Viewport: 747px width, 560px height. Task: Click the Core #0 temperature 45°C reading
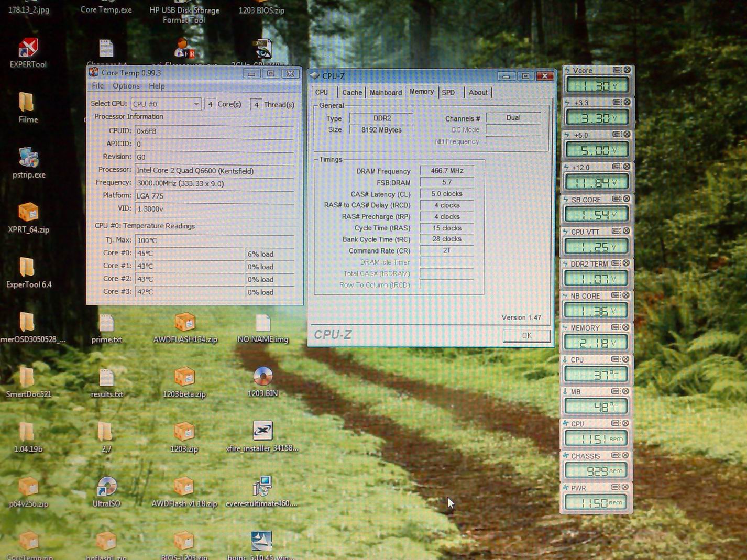pyautogui.click(x=190, y=254)
